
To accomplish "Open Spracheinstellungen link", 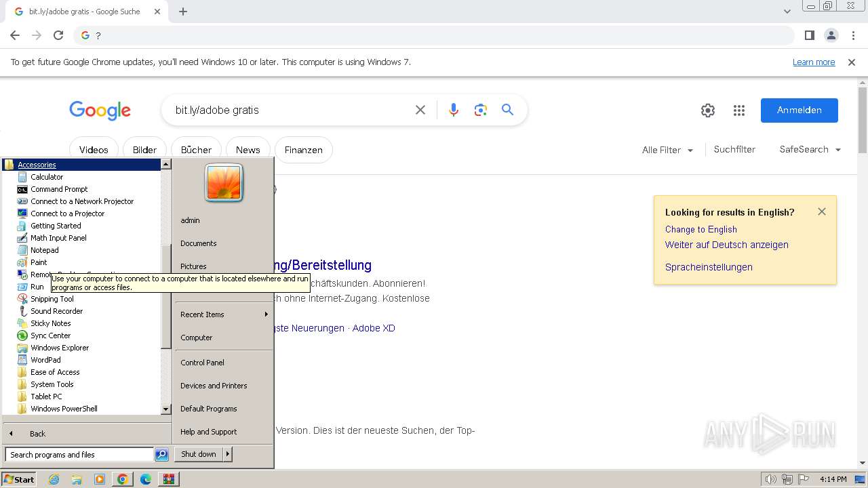I will coord(709,267).
